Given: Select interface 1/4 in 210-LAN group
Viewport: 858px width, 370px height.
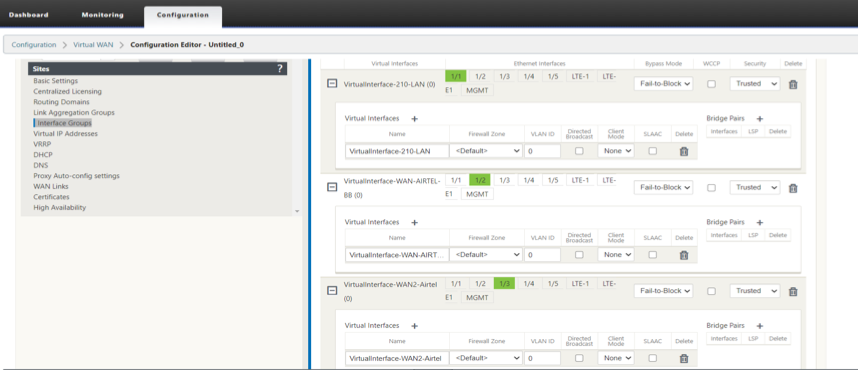Looking at the screenshot, I should click(529, 77).
